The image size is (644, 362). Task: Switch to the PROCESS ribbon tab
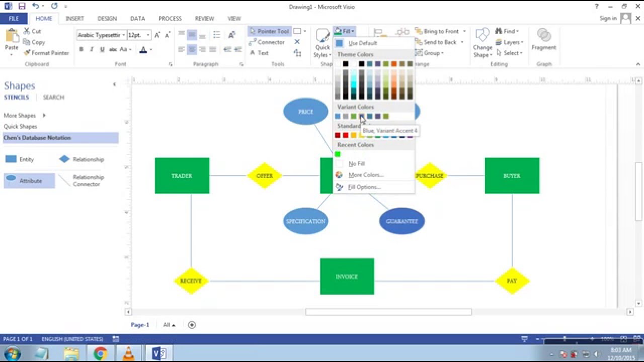(170, 19)
